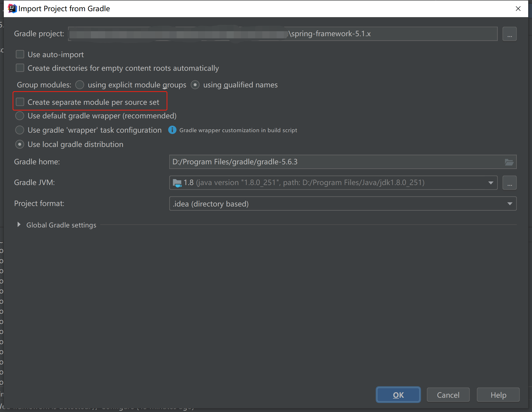This screenshot has height=412, width=532.
Task: Check Create directories for empty content roots automatically
Action: click(20, 68)
